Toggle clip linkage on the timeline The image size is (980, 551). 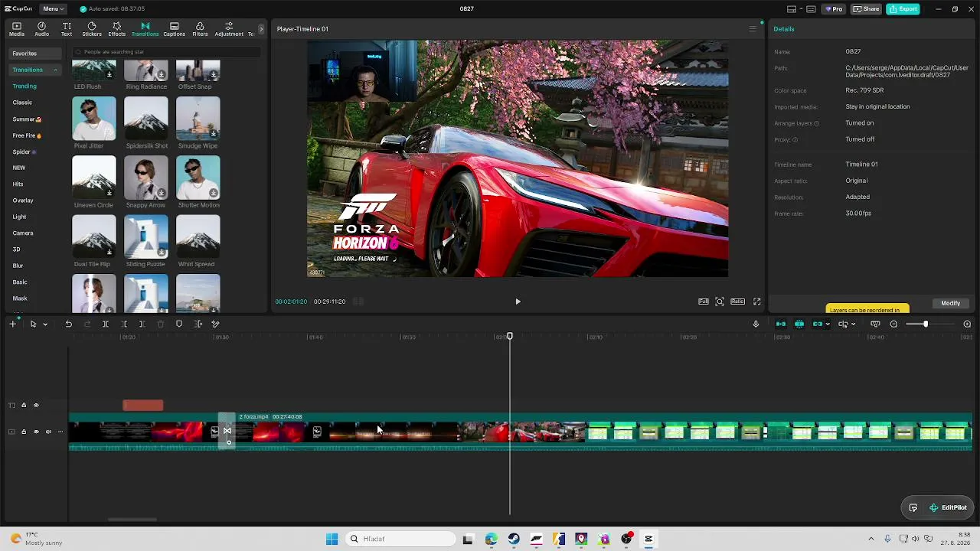coord(818,324)
